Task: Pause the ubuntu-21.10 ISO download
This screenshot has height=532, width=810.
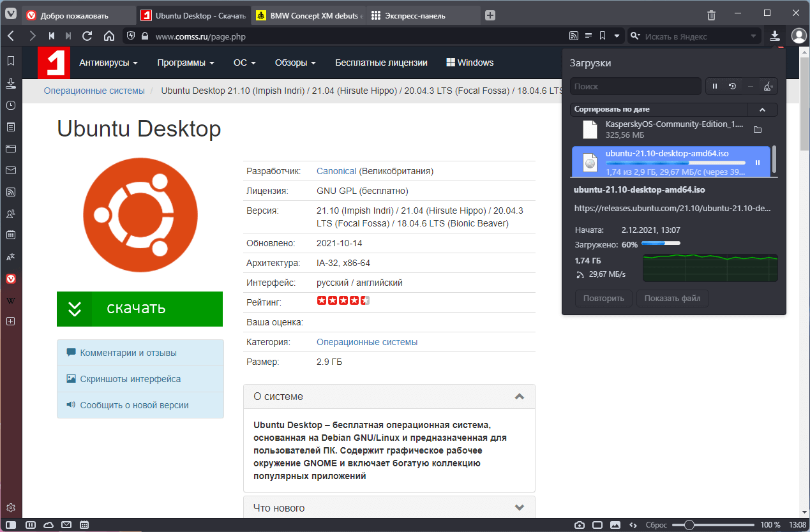Action: pyautogui.click(x=758, y=163)
